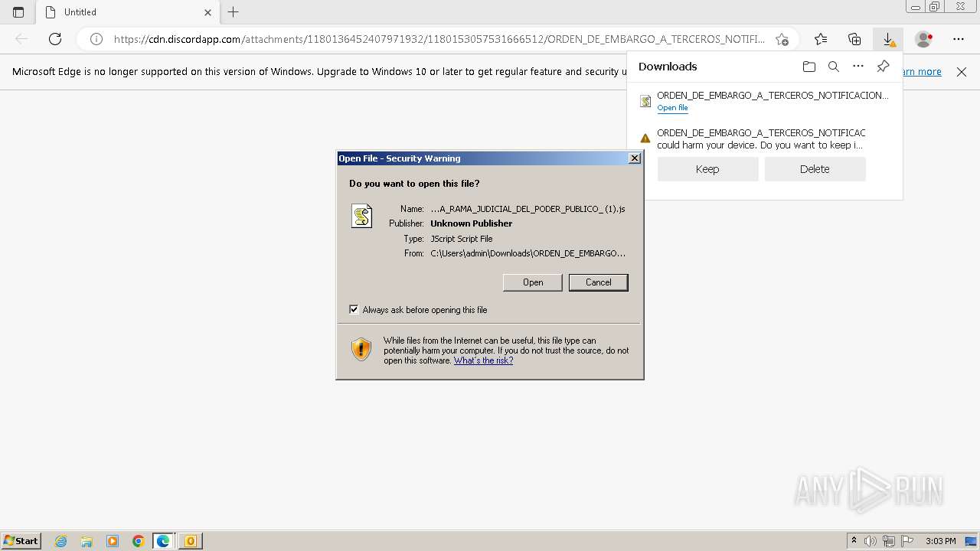The image size is (980, 551).
Task: Switch to Edge taskbar button
Action: [x=164, y=541]
